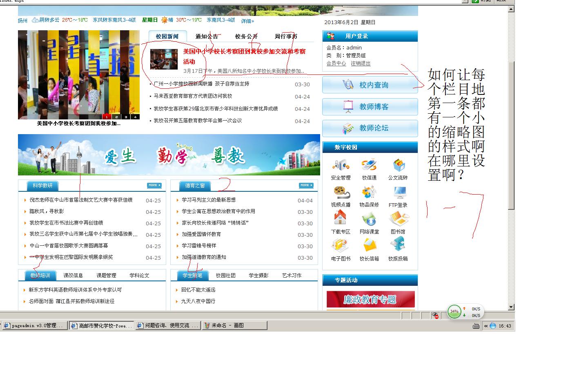Select slide 2 in the photo slideshow
588x368 pixels.
pos(116,117)
